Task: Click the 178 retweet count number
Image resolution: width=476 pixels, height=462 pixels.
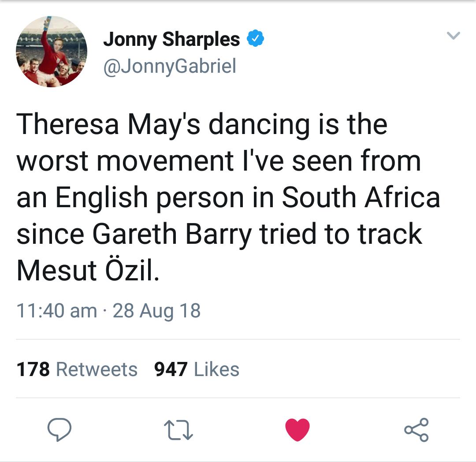Action: coord(33,369)
